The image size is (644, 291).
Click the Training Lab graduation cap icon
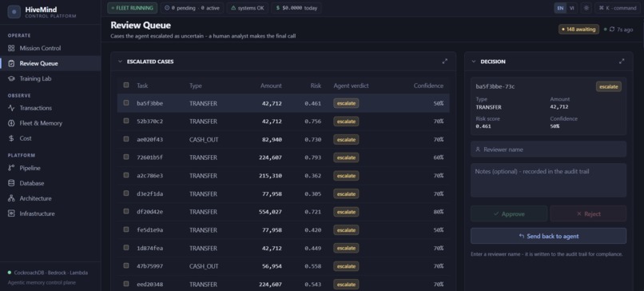(x=11, y=78)
